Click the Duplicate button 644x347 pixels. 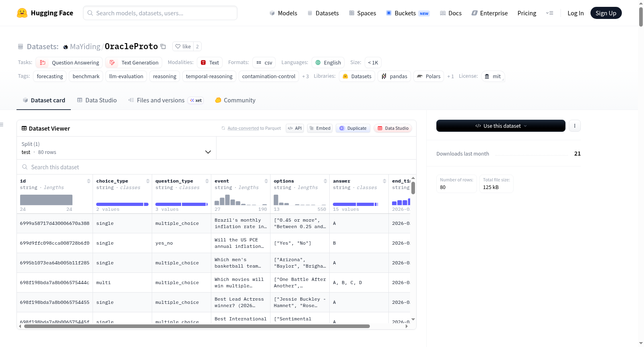353,128
